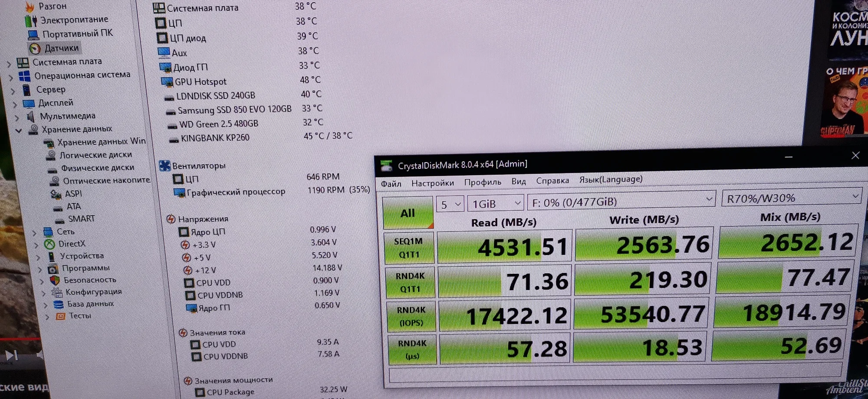The image size is (868, 399).
Task: Expand the Сеть tree node
Action: tap(35, 233)
